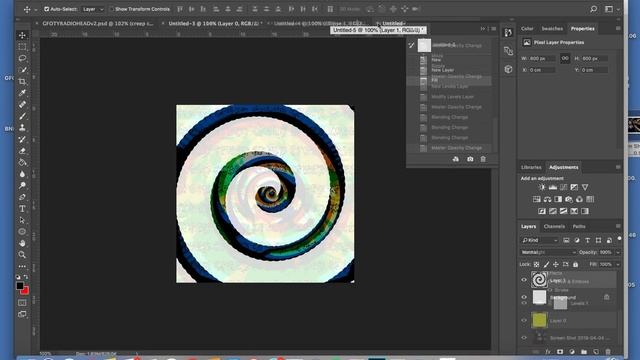640x360 pixels.
Task: Hide the Background layer visibility eye
Action: pos(524,298)
